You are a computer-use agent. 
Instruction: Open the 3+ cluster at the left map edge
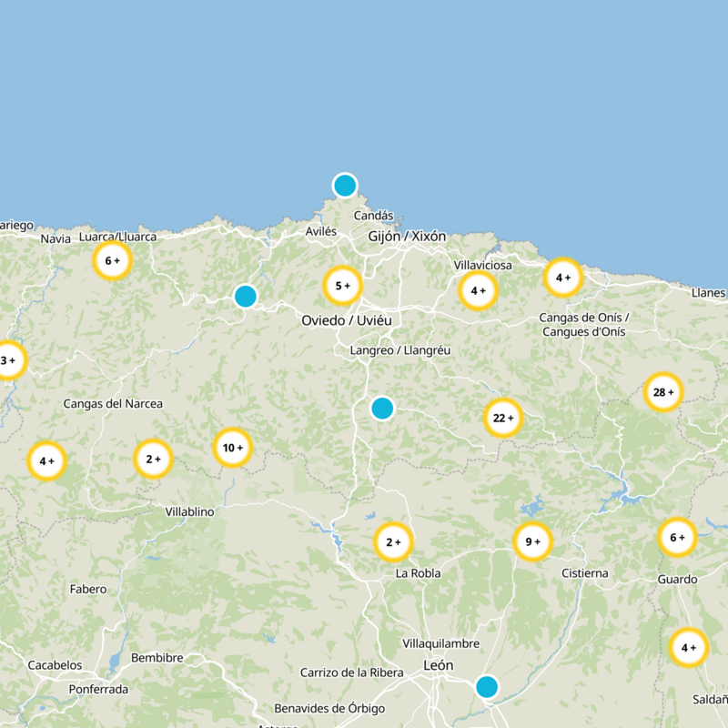pyautogui.click(x=8, y=360)
